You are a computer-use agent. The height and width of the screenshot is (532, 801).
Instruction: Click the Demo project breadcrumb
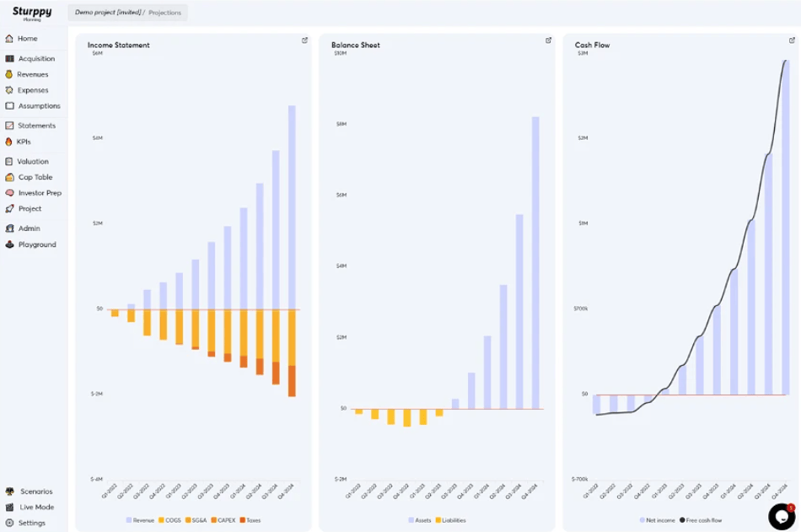[107, 13]
